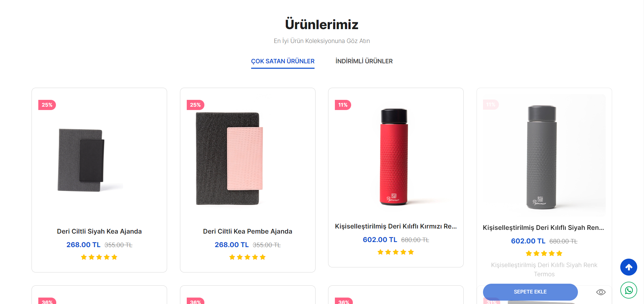Switch to İNDİRİMLİ ÜRÜNLER tab
This screenshot has height=304, width=644.
(x=364, y=61)
